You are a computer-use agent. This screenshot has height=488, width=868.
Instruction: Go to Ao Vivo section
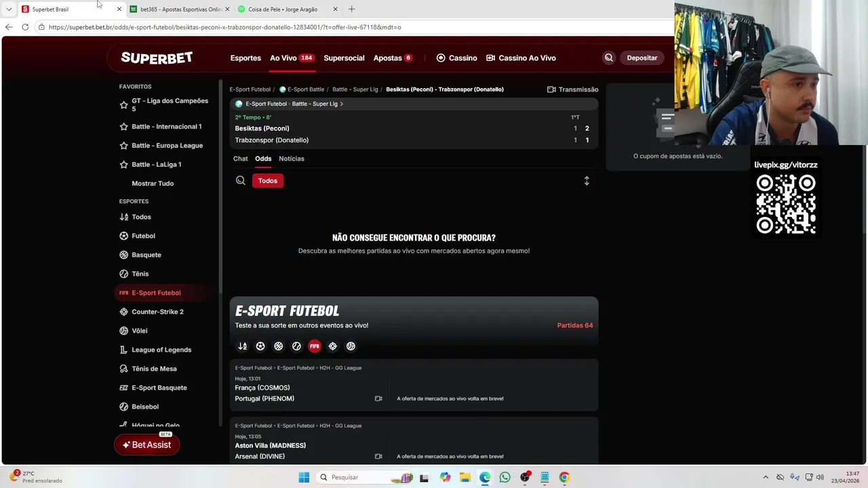[292, 58]
